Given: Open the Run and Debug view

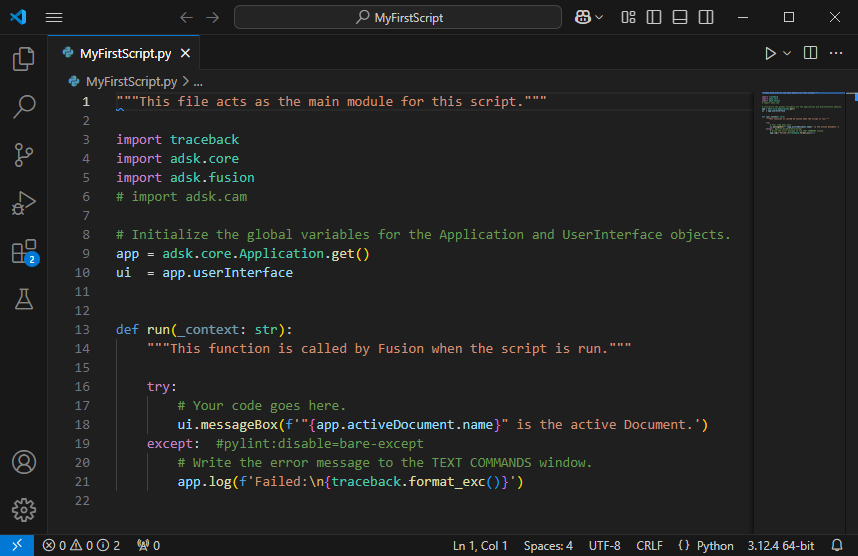Looking at the screenshot, I should 24,203.
